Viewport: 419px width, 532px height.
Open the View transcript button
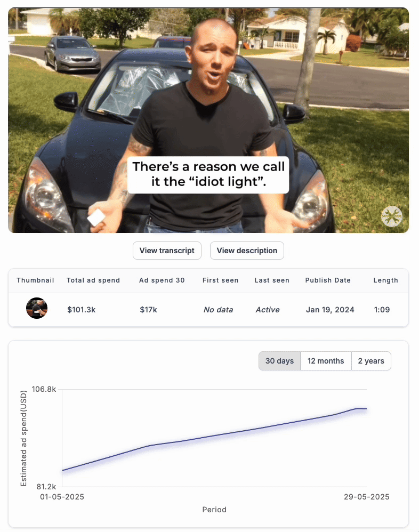point(167,251)
